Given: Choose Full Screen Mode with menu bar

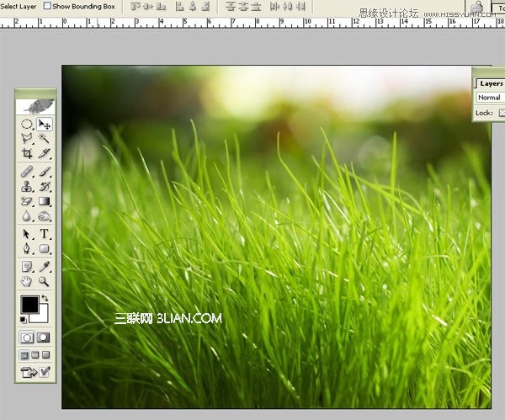Looking at the screenshot, I should (35, 355).
